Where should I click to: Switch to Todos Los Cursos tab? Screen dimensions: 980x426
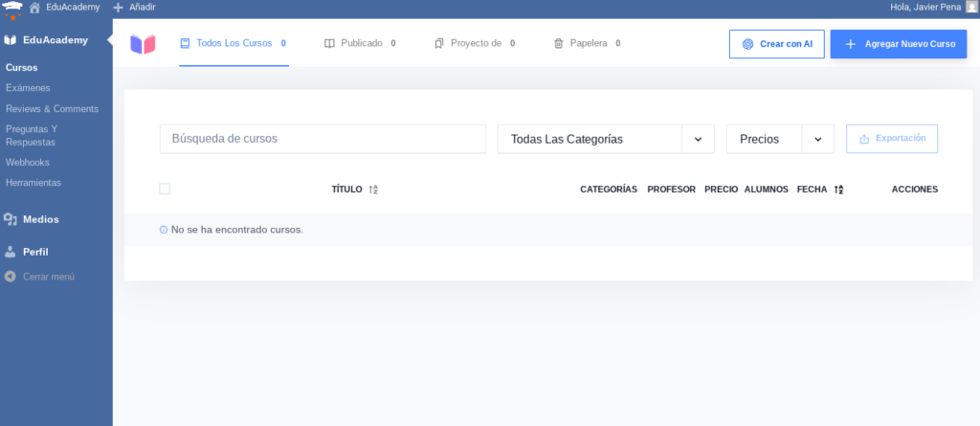tap(234, 44)
